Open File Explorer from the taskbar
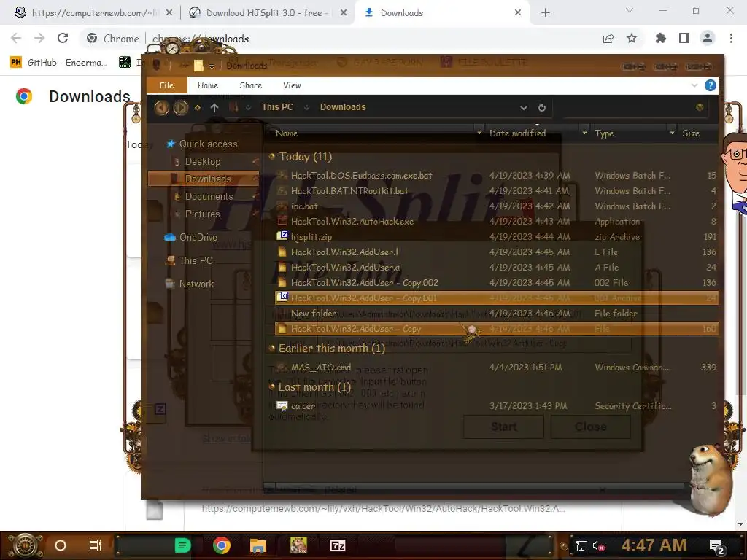Viewport: 747px width, 560px height. pos(258,545)
